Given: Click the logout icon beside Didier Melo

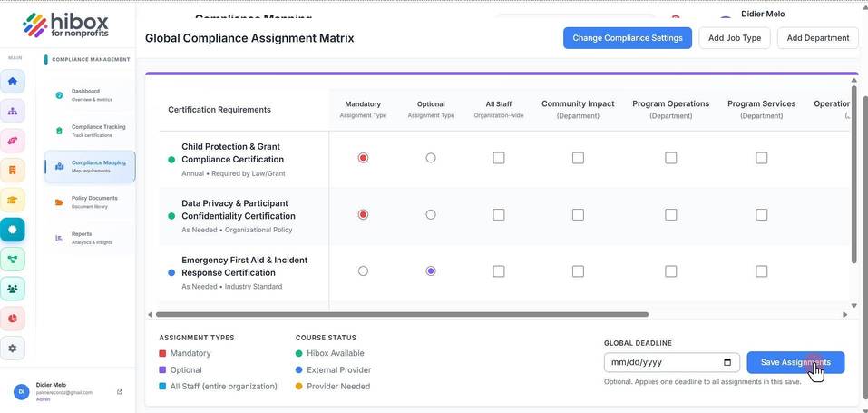Looking at the screenshot, I should coord(120,392).
